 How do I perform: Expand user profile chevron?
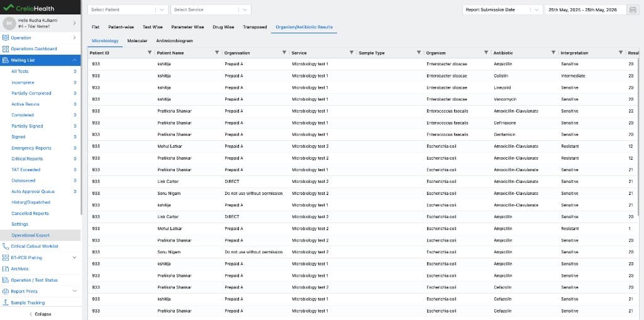pos(74,23)
